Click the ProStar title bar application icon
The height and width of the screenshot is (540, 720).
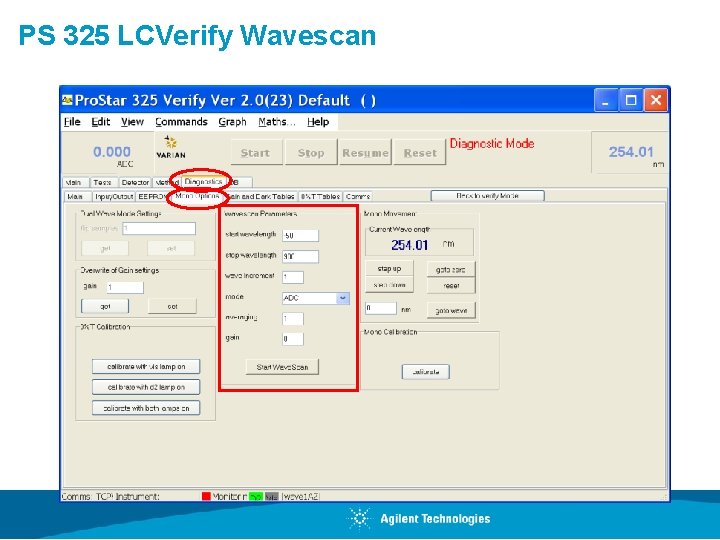[x=68, y=100]
